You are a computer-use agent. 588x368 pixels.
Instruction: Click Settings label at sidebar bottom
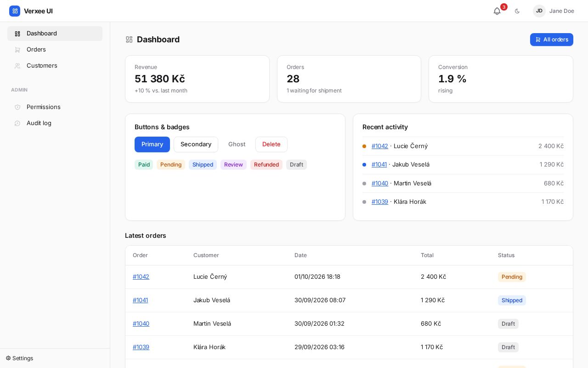(23, 358)
